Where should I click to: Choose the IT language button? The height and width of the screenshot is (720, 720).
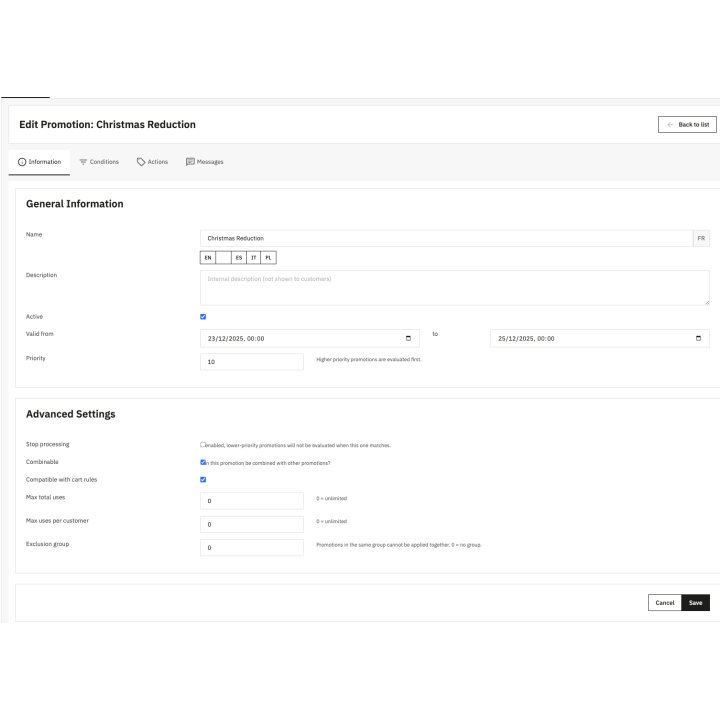254,257
